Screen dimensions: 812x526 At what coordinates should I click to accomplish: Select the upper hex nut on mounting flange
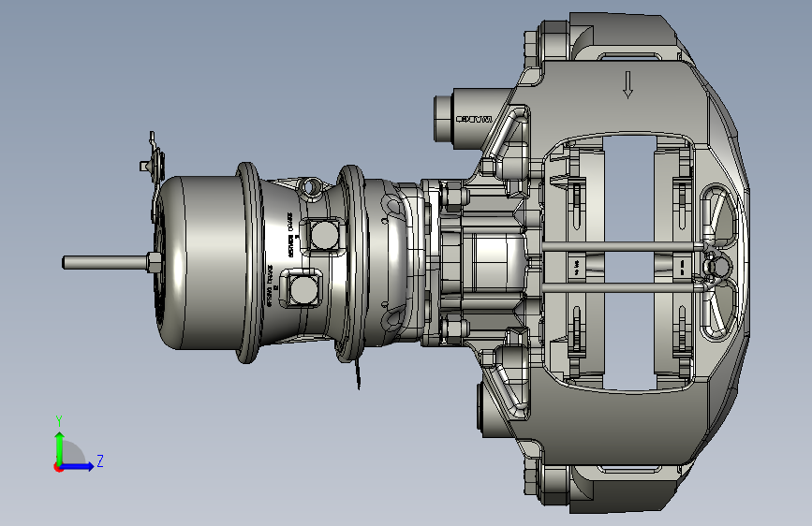453,197
